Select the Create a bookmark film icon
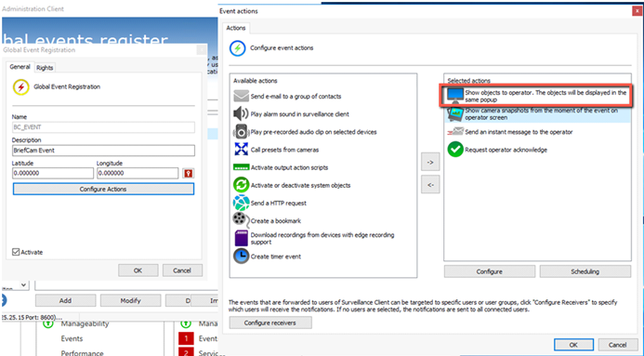The height and width of the screenshot is (356, 644). pos(241,220)
